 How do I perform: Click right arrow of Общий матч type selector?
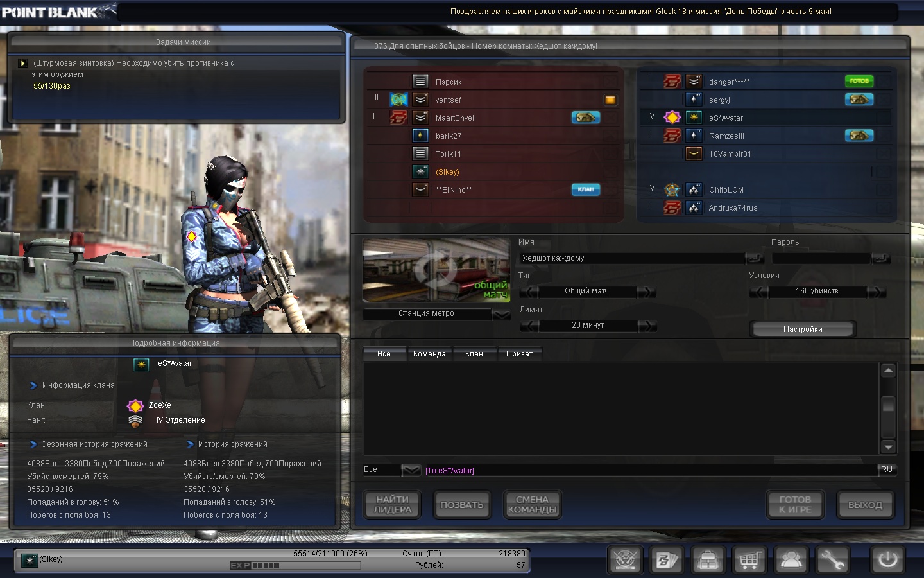[647, 292]
